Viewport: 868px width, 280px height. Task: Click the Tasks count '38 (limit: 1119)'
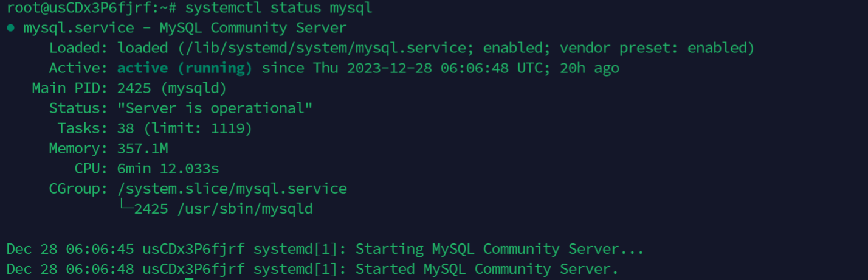(x=185, y=128)
